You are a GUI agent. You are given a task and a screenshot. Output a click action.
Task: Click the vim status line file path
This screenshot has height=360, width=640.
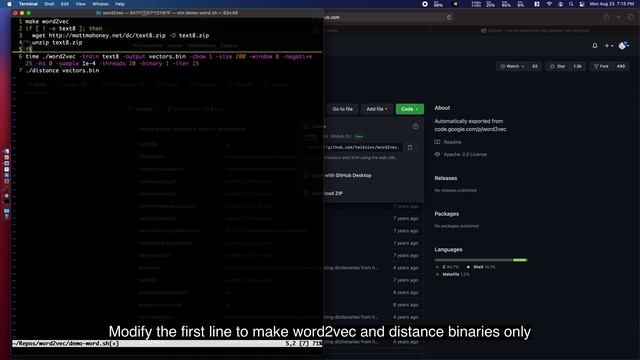(x=65, y=344)
